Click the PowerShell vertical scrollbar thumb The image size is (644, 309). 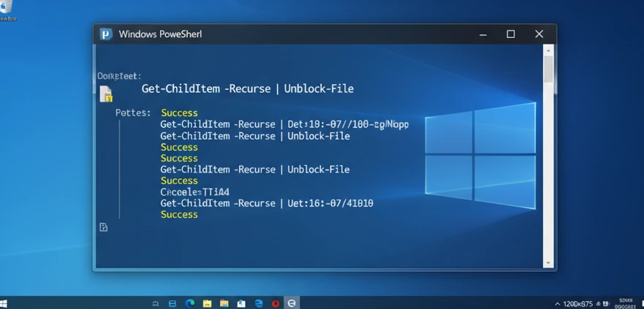(x=548, y=69)
